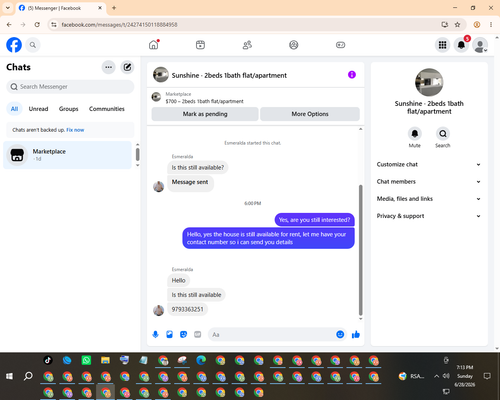This screenshot has height=400, width=500.
Task: Open the GIF picker icon
Action: coord(198,334)
